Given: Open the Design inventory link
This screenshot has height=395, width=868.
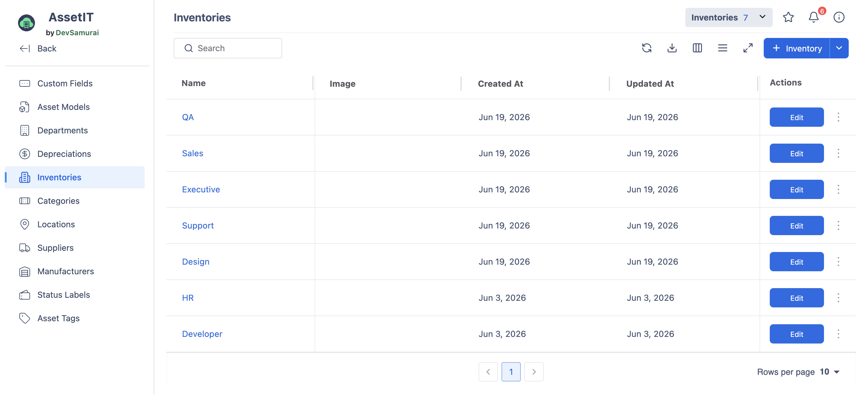Looking at the screenshot, I should tap(195, 262).
